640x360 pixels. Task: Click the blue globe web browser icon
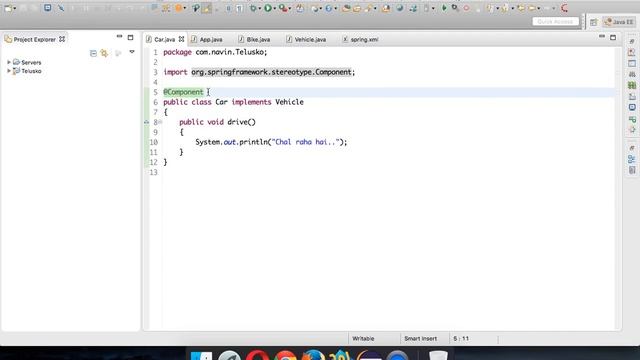pyautogui.click(x=400, y=8)
